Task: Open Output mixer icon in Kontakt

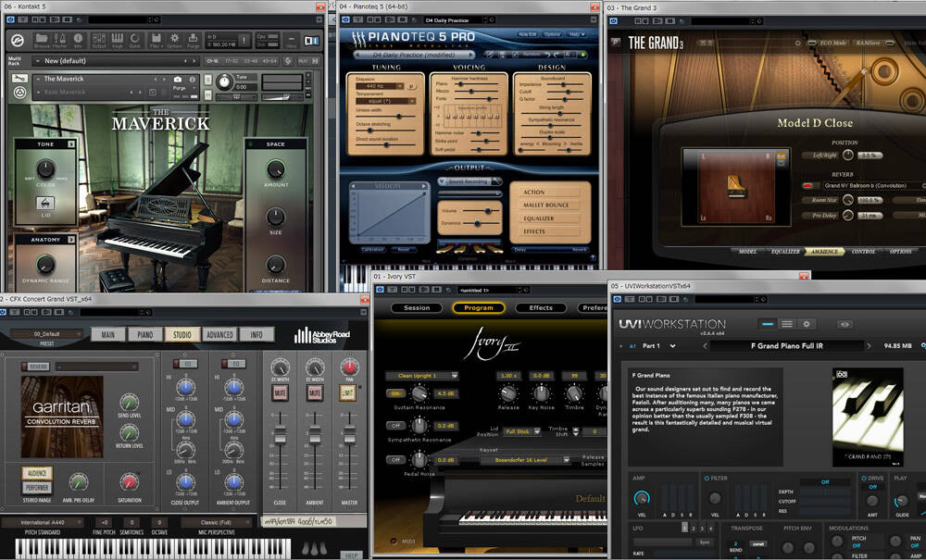Action: (x=99, y=40)
